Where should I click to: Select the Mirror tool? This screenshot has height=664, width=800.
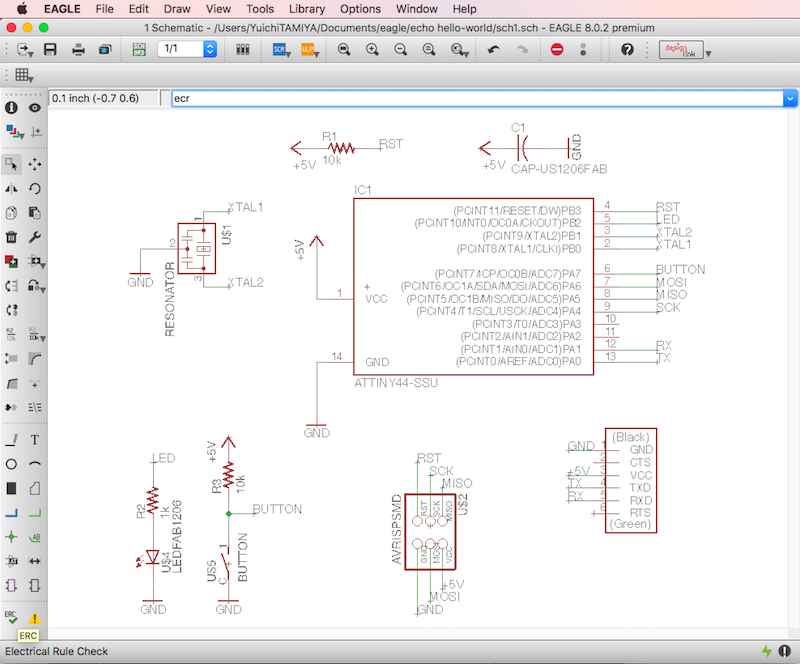tap(11, 189)
